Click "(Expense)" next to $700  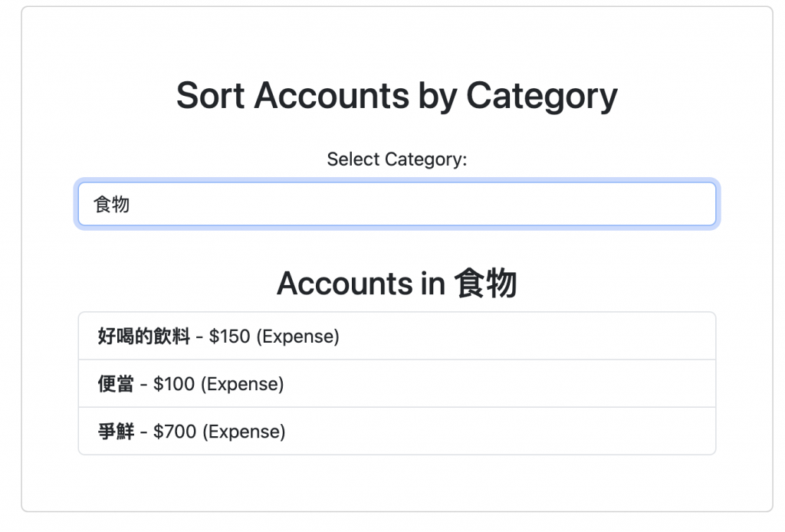click(244, 432)
